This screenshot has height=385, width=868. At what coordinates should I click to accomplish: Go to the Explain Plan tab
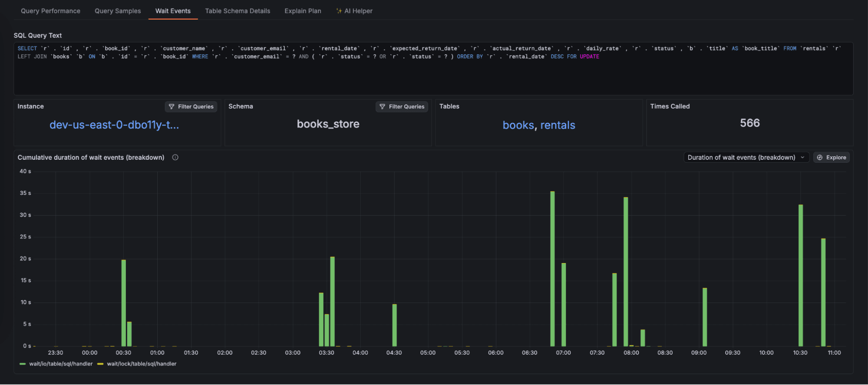[x=303, y=11]
